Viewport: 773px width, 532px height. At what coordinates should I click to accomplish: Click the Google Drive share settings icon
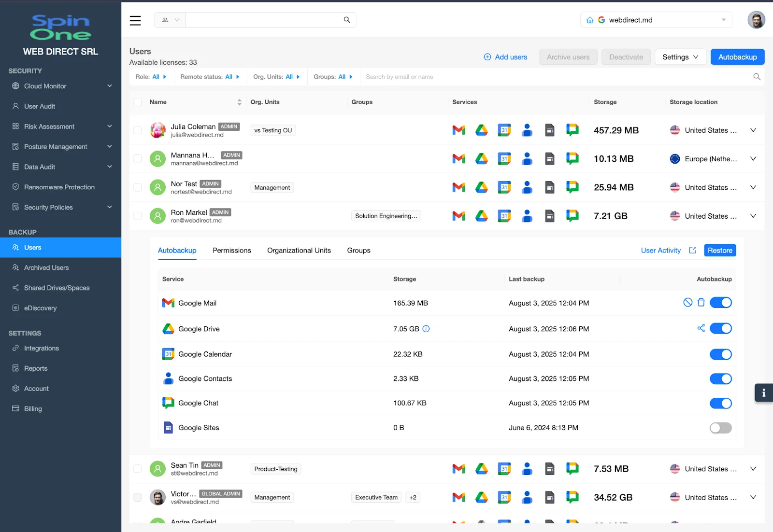coord(701,328)
